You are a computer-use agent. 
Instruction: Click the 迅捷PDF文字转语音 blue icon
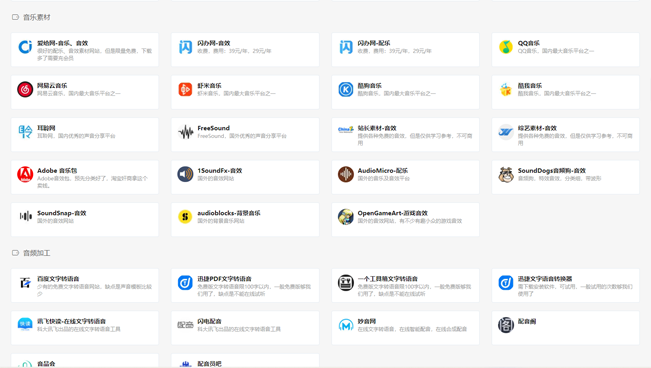[185, 283]
